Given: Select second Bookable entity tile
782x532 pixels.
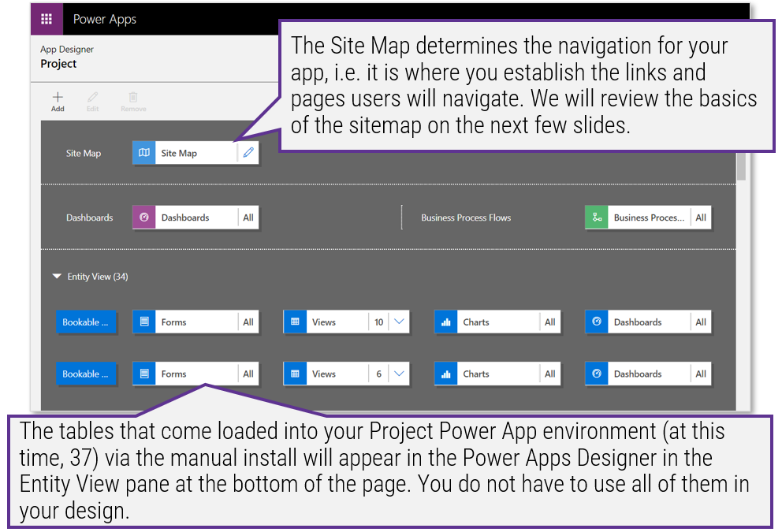Looking at the screenshot, I should point(86,374).
